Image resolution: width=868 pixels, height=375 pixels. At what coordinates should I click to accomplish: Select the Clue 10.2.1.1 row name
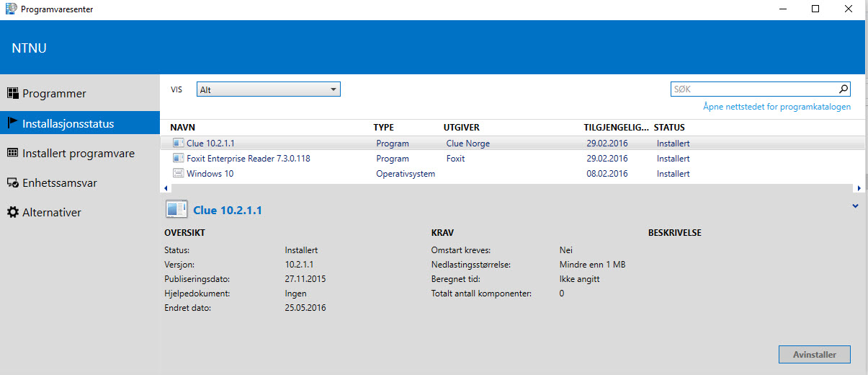210,144
